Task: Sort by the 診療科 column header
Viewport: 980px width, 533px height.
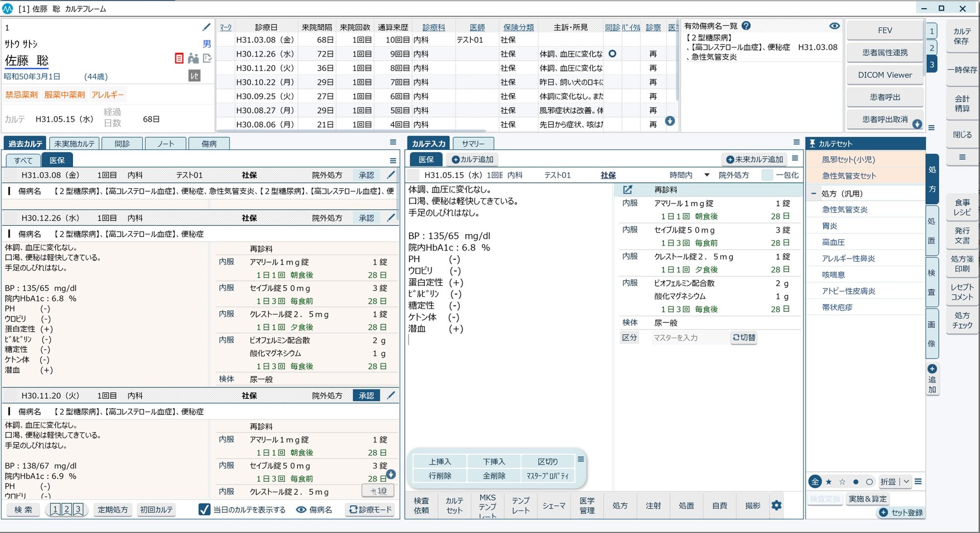Action: point(434,27)
